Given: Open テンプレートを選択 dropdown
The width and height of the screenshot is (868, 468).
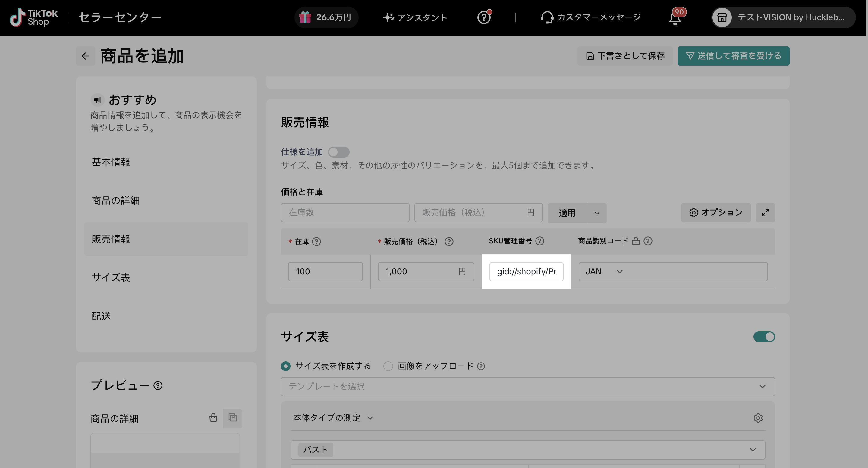Looking at the screenshot, I should click(x=528, y=386).
